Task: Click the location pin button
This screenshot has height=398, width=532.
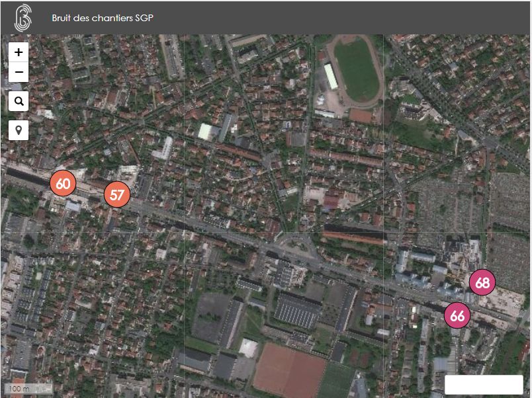Action: (x=19, y=130)
